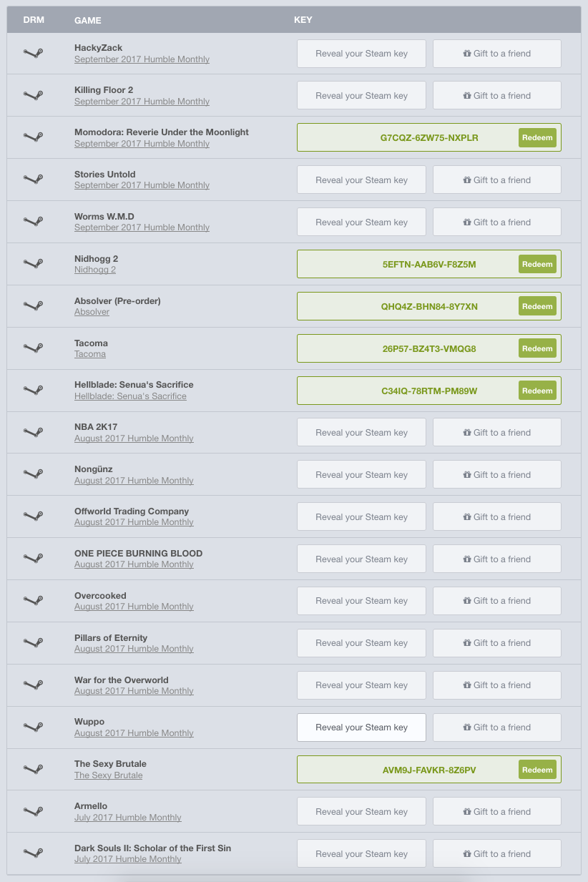The width and height of the screenshot is (588, 882).
Task: Select the Absolver key code text
Action: coord(429,307)
